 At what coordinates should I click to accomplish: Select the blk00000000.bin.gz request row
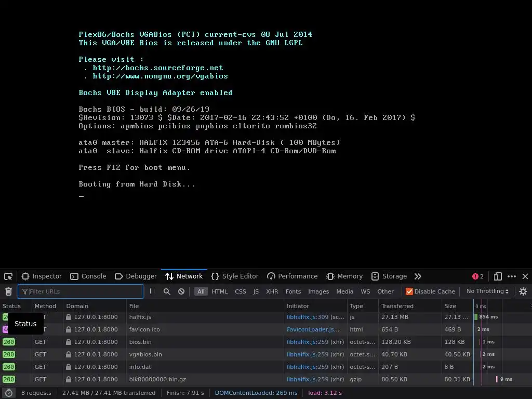266,379
